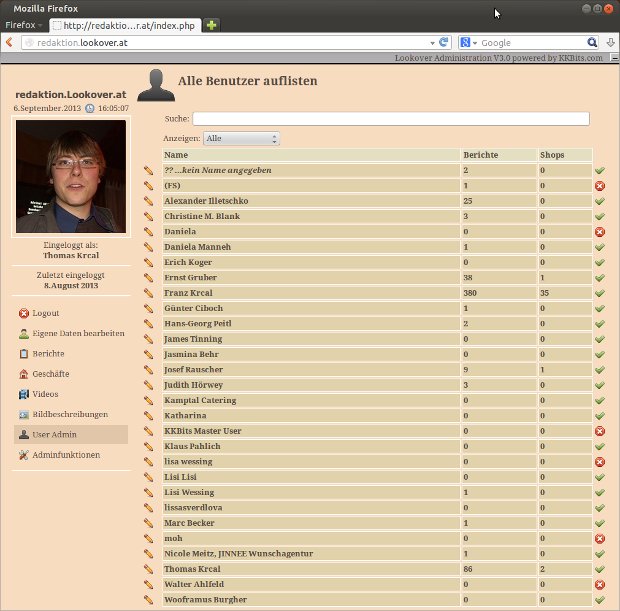Toggle the red inactive status of (FS)
Screen dimensions: 620x611
tap(600, 186)
